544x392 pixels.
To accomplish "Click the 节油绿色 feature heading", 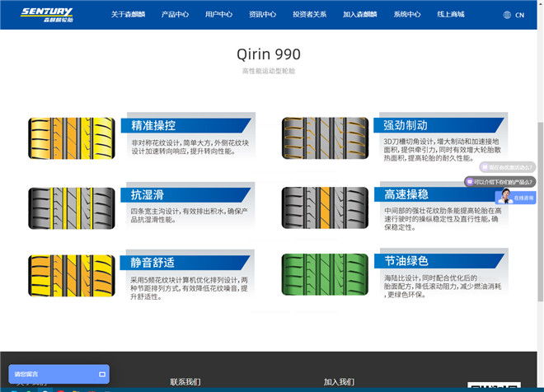I will click(406, 261).
